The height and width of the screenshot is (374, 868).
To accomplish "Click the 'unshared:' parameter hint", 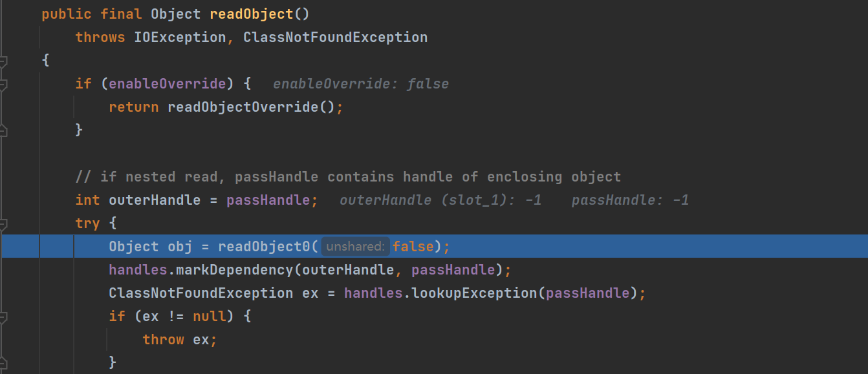I will [x=355, y=247].
